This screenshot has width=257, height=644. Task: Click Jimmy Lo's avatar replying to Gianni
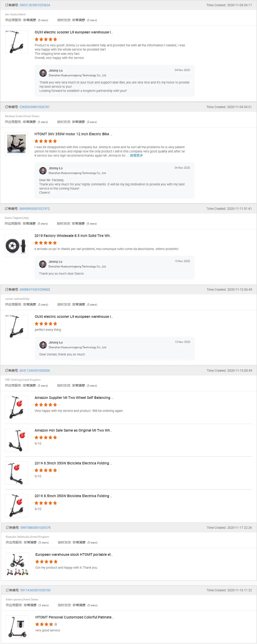[x=43, y=264]
